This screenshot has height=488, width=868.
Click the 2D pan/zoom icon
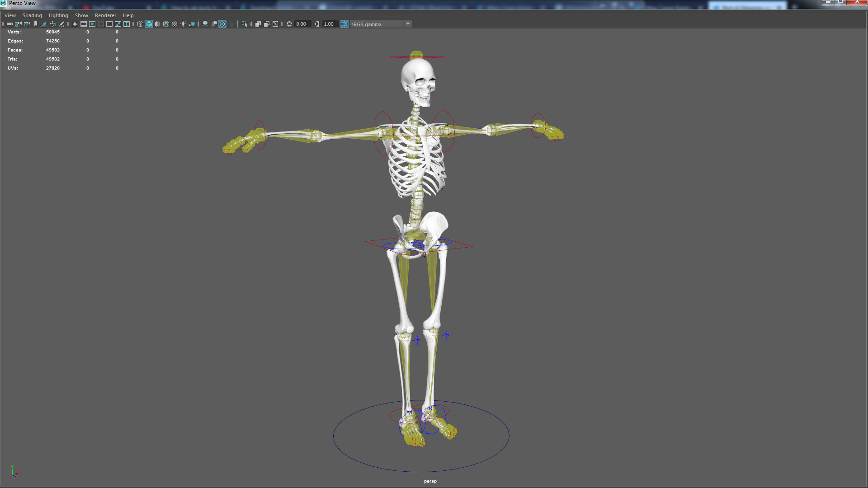53,24
